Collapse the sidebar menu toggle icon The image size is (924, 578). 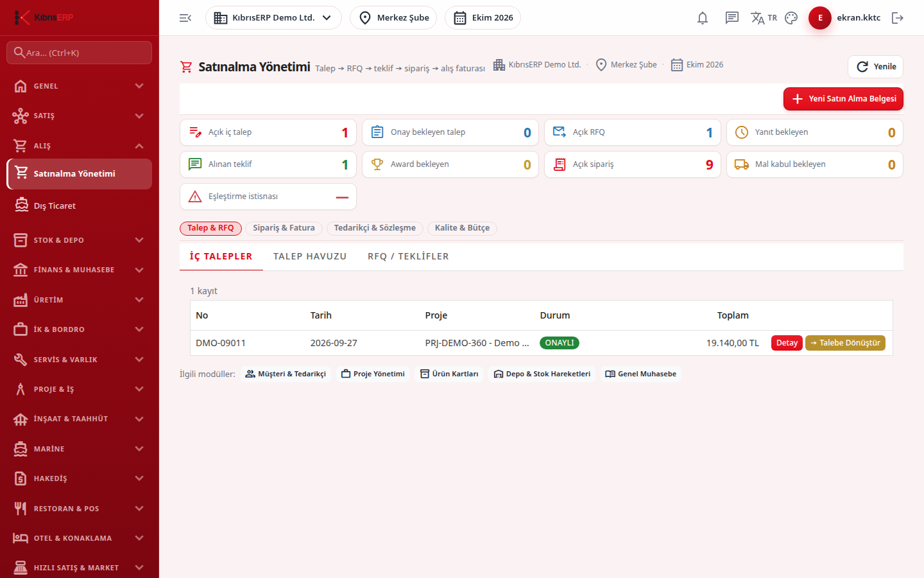185,18
